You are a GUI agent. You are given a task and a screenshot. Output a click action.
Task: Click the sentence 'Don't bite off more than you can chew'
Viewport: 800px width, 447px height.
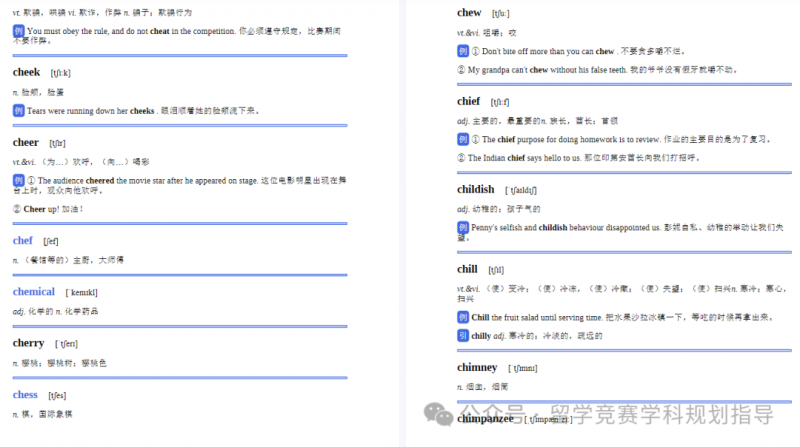tap(548, 52)
